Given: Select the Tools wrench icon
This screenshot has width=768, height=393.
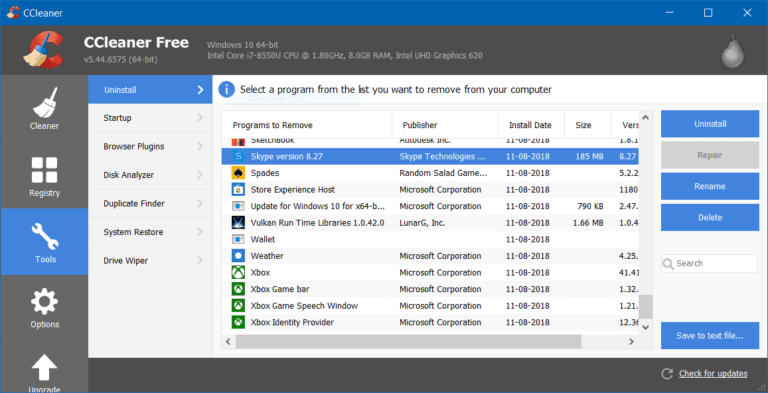Looking at the screenshot, I should (x=45, y=236).
